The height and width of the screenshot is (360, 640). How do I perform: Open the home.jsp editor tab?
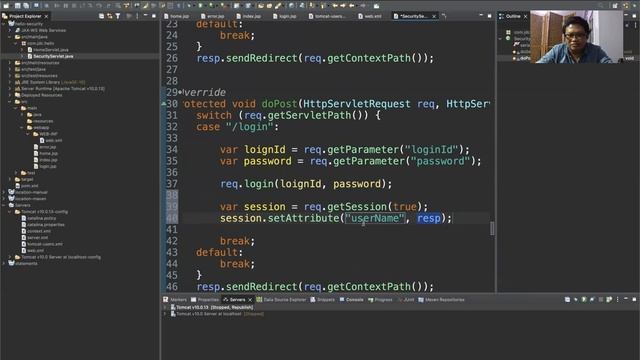pyautogui.click(x=176, y=16)
